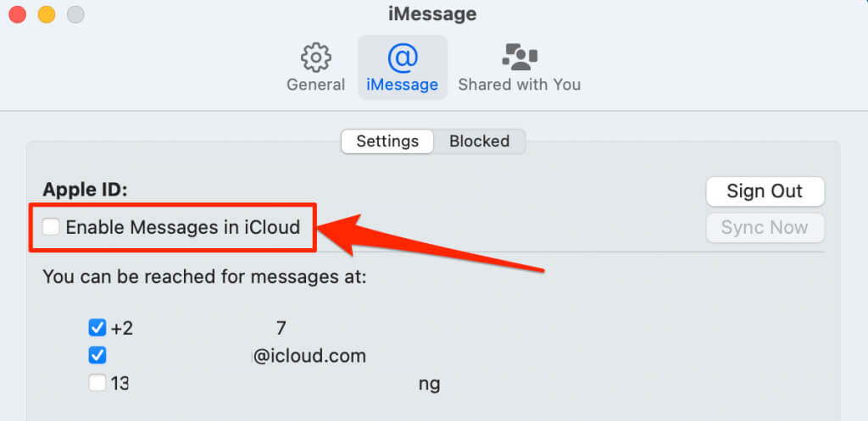868x421 pixels.
Task: Check the unchecked address ending in ng
Action: tap(97, 382)
